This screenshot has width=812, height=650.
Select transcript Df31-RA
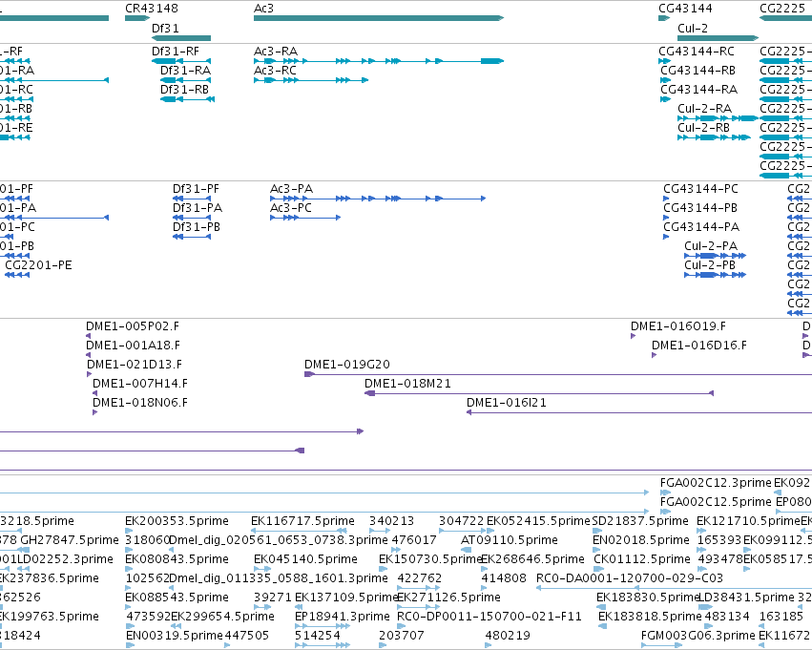pos(185,71)
